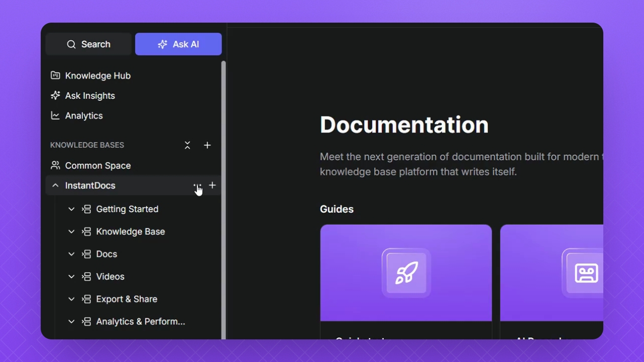Click the Getting Started section icon

[x=86, y=209]
